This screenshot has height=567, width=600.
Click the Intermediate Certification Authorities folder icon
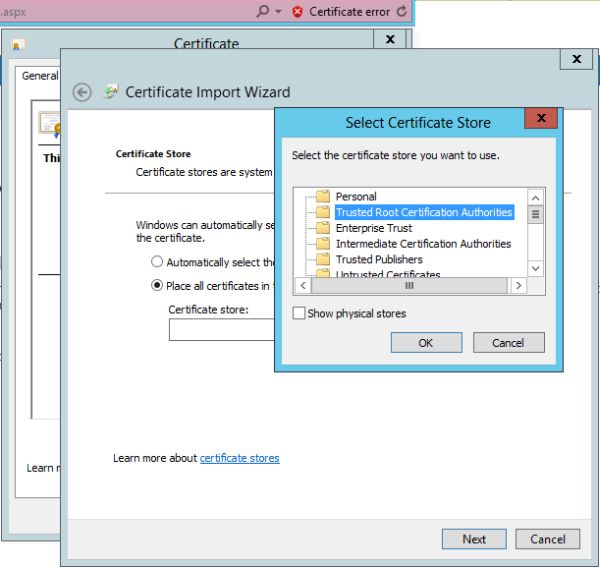pyautogui.click(x=322, y=244)
